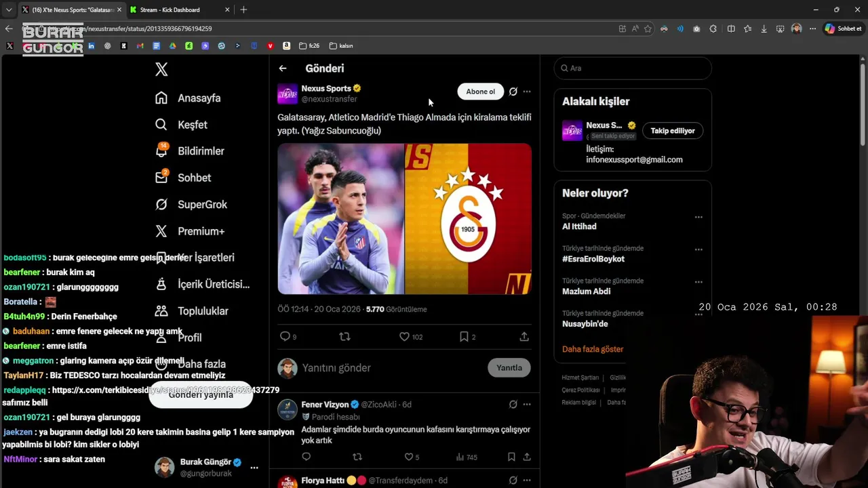868x488 pixels.
Task: Bookmark the Fener Vizyon reply
Action: (x=511, y=457)
